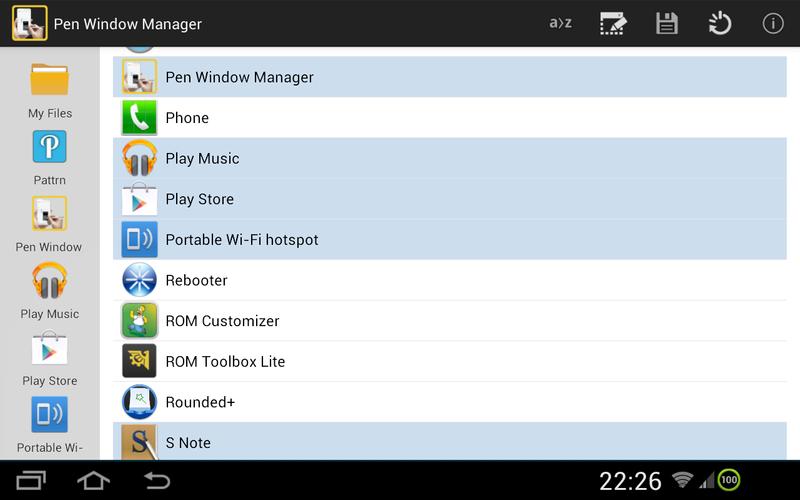Choose Play Store shortcut in the sidebar
Image resolution: width=800 pixels, height=500 pixels.
(50, 357)
